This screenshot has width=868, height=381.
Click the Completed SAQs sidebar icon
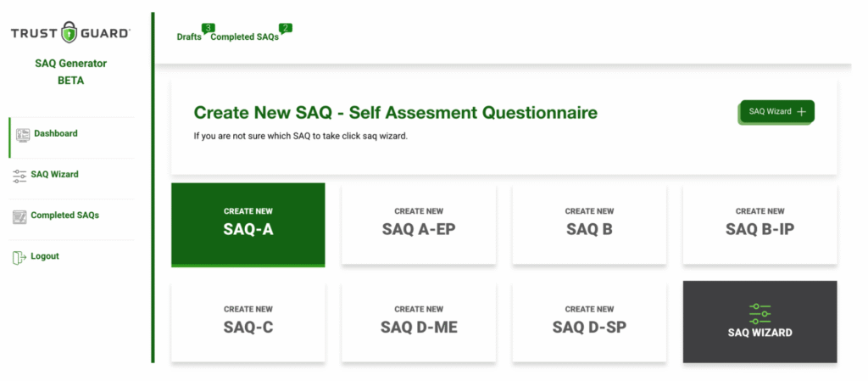(x=19, y=216)
